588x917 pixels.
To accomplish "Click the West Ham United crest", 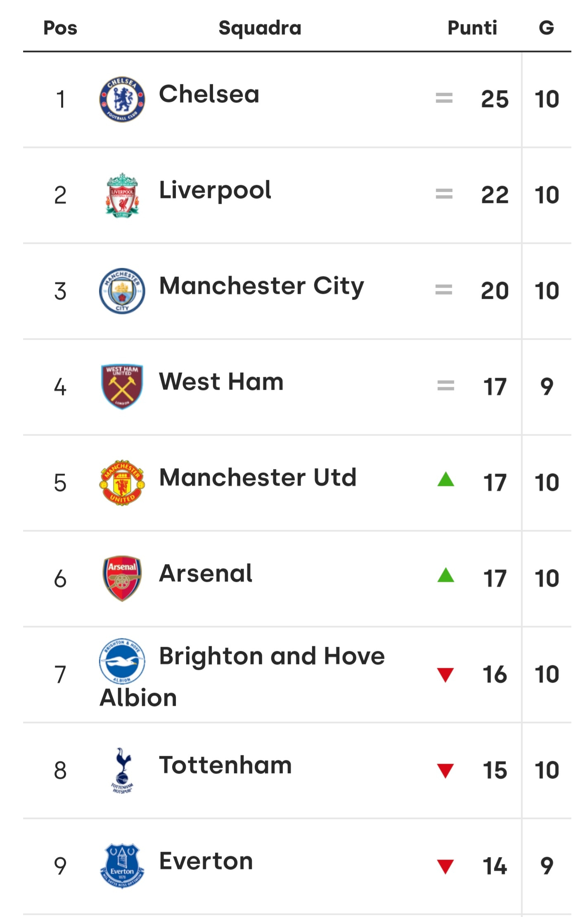I will tap(122, 387).
